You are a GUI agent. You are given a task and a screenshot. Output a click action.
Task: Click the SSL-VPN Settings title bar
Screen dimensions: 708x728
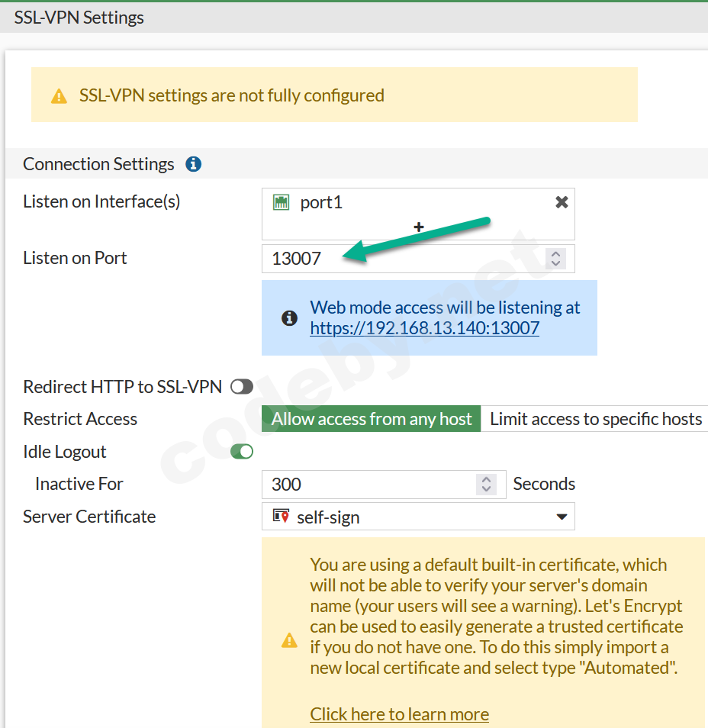pos(79,17)
